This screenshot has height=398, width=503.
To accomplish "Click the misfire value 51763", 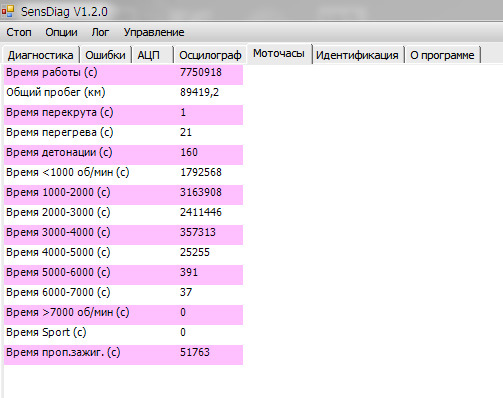I will point(195,352).
